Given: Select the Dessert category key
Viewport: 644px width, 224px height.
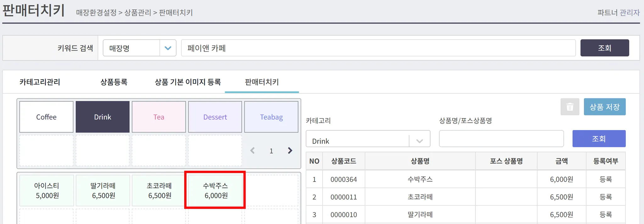Looking at the screenshot, I should [x=215, y=117].
